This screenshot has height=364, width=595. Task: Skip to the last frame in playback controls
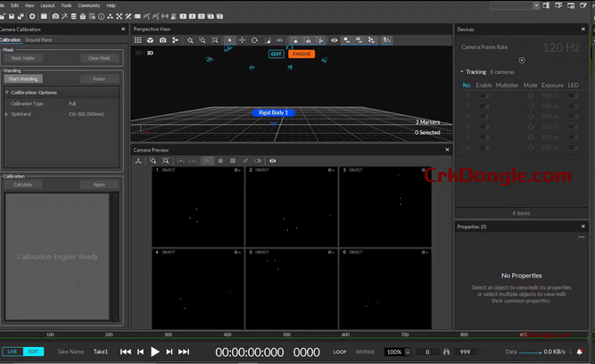[x=184, y=352]
